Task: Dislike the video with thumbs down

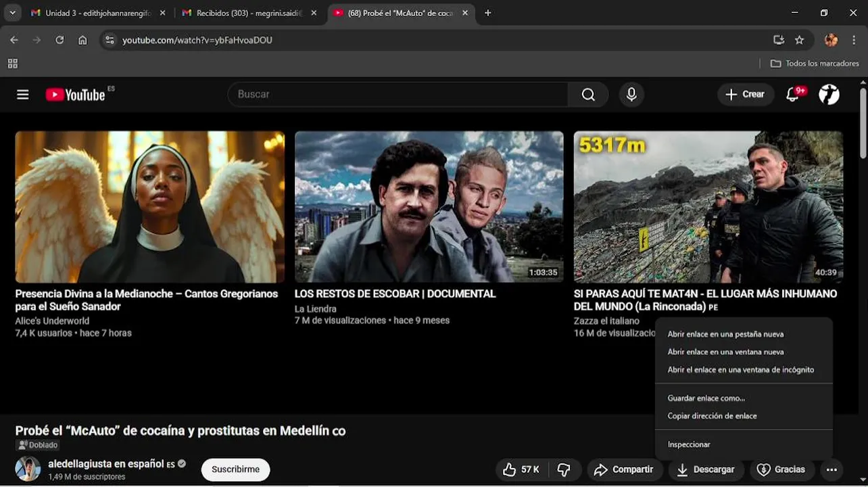Action: 564,469
